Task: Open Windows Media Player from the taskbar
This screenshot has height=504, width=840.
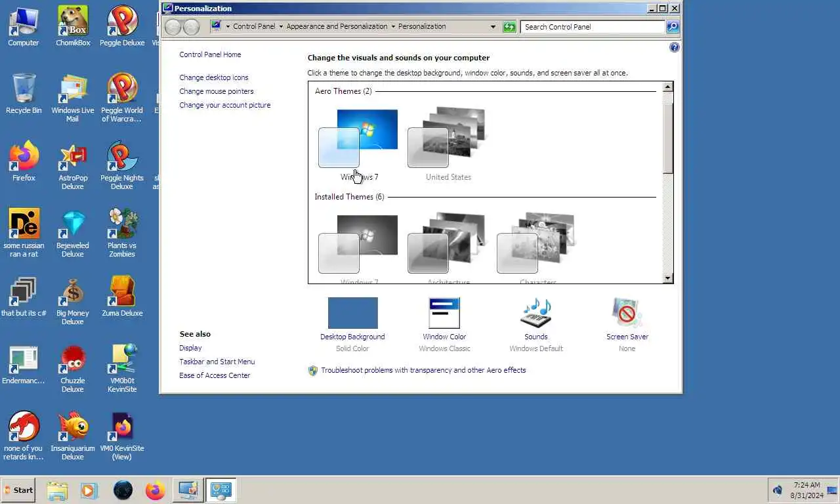Action: 89,490
